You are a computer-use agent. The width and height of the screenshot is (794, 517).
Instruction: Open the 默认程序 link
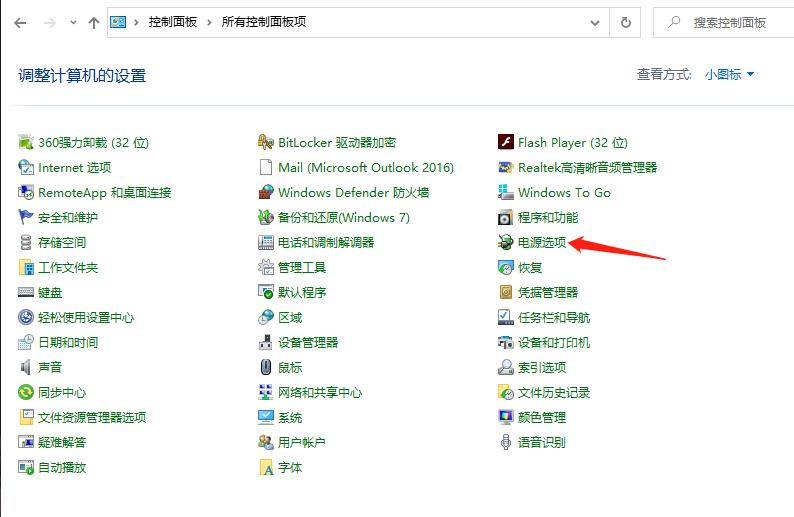[x=302, y=293]
